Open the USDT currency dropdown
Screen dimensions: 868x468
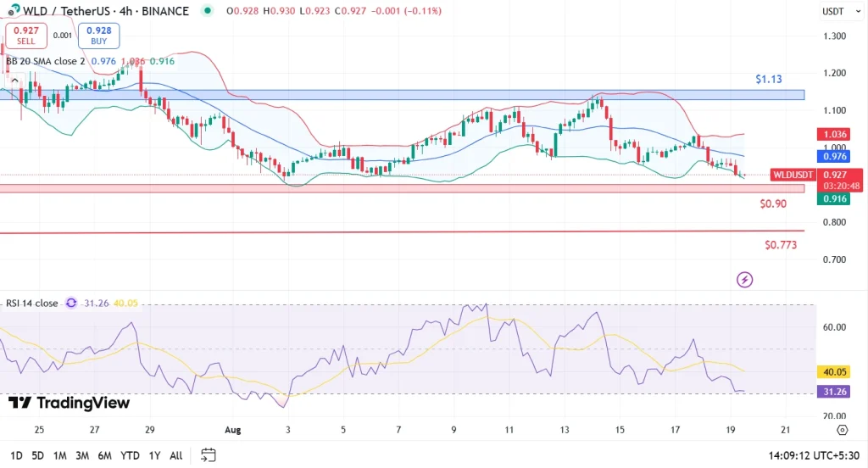tap(833, 11)
